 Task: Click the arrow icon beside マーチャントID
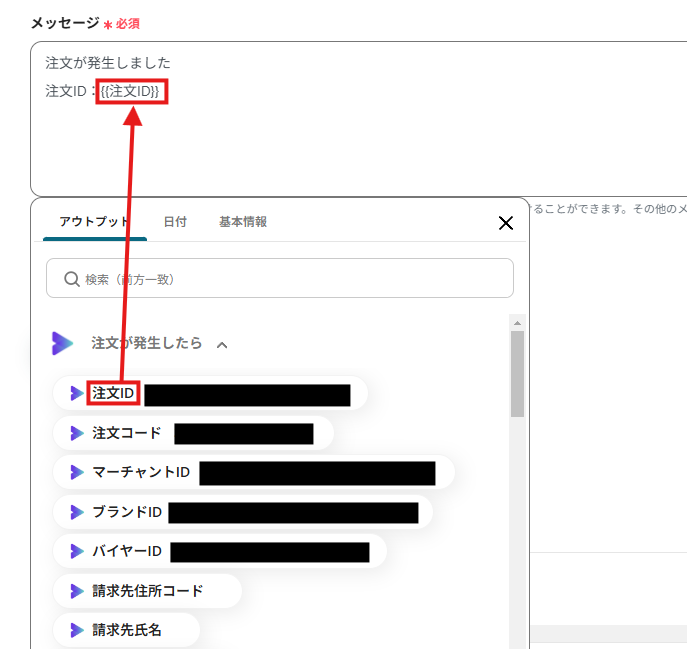tap(77, 472)
